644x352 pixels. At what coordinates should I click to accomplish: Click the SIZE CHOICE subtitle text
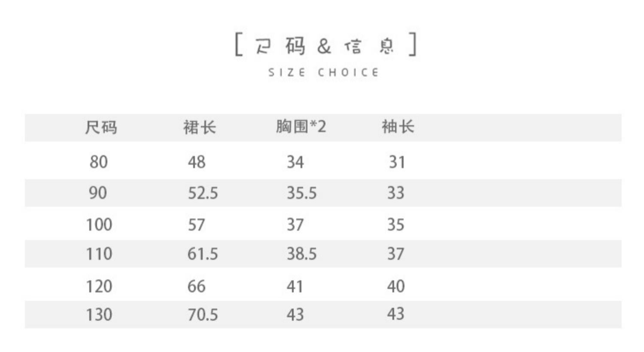coord(324,73)
